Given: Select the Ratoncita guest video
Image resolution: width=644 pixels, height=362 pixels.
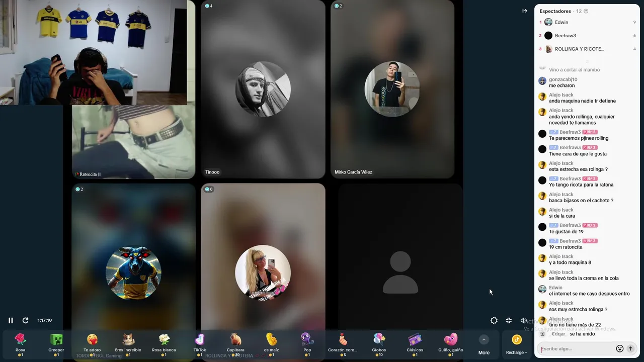Looking at the screenshot, I should pos(133,142).
